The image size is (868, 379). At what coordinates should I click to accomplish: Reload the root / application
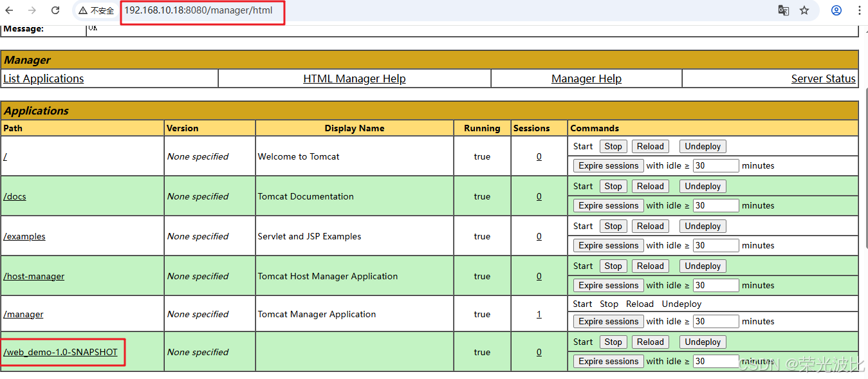pyautogui.click(x=651, y=146)
